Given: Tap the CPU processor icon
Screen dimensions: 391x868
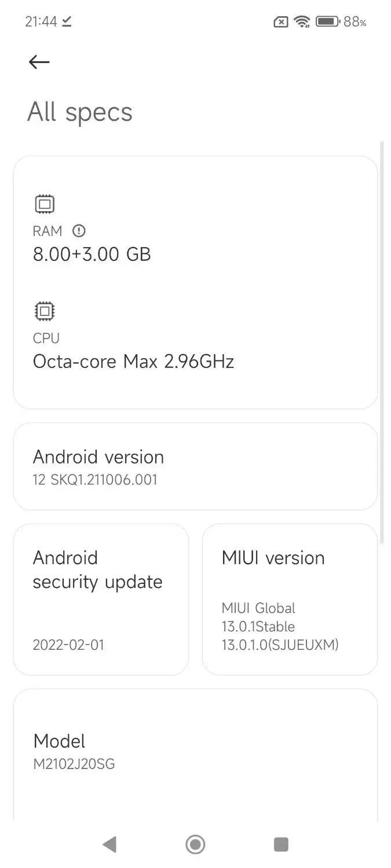Looking at the screenshot, I should [x=43, y=311].
